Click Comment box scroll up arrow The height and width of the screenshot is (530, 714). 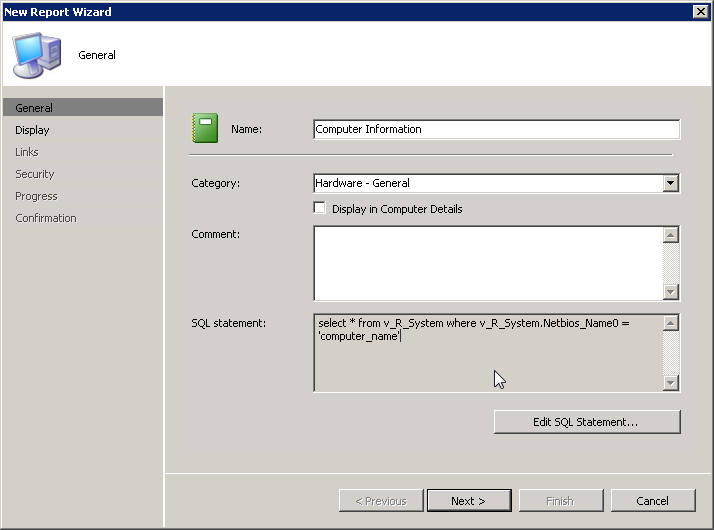[x=671, y=235]
